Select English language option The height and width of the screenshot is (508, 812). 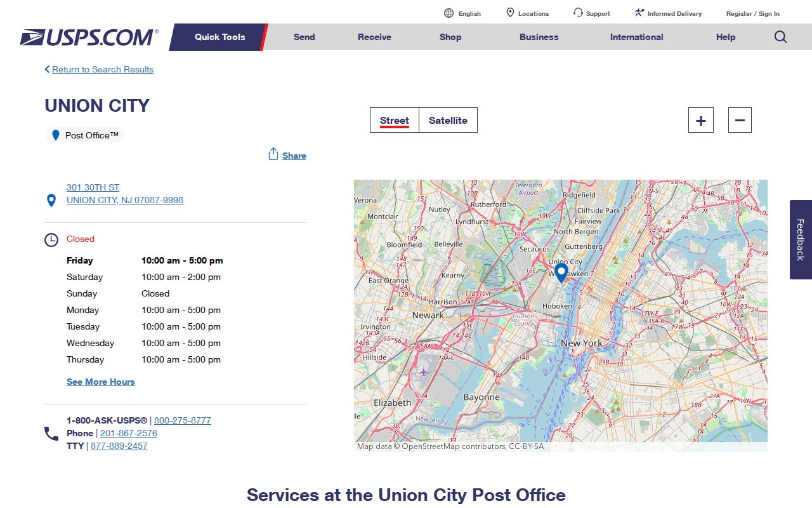(469, 13)
